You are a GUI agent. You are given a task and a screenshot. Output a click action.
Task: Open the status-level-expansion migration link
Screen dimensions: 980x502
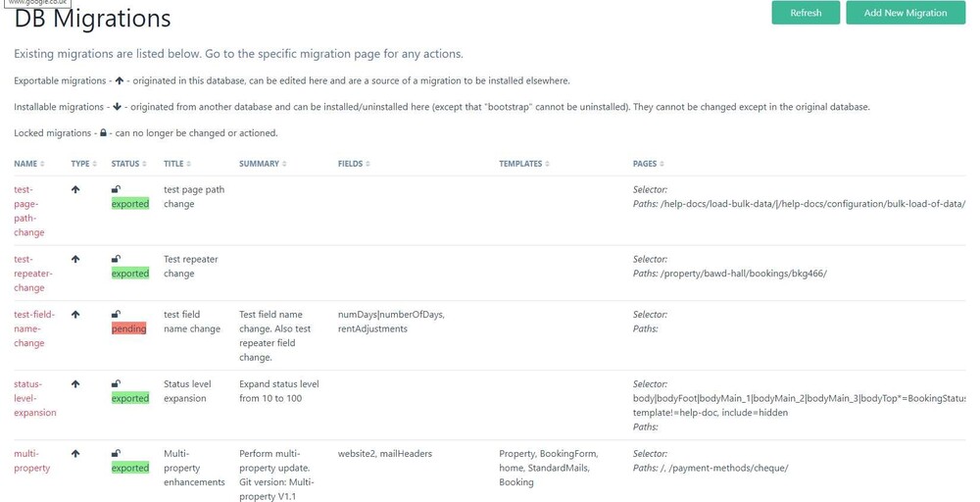[x=35, y=398]
